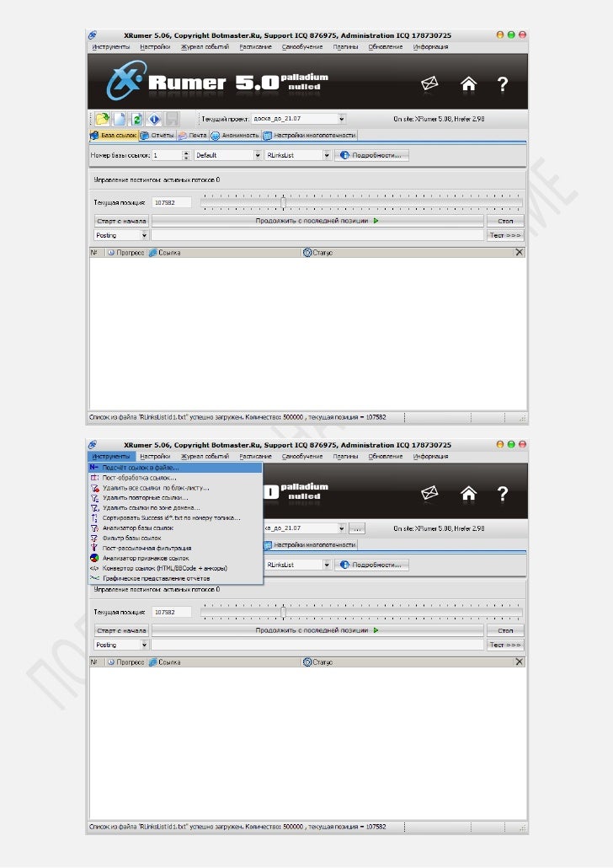Image resolution: width=613 pixels, height=868 pixels.
Task: Select the База ссылок tab
Action: 114,135
